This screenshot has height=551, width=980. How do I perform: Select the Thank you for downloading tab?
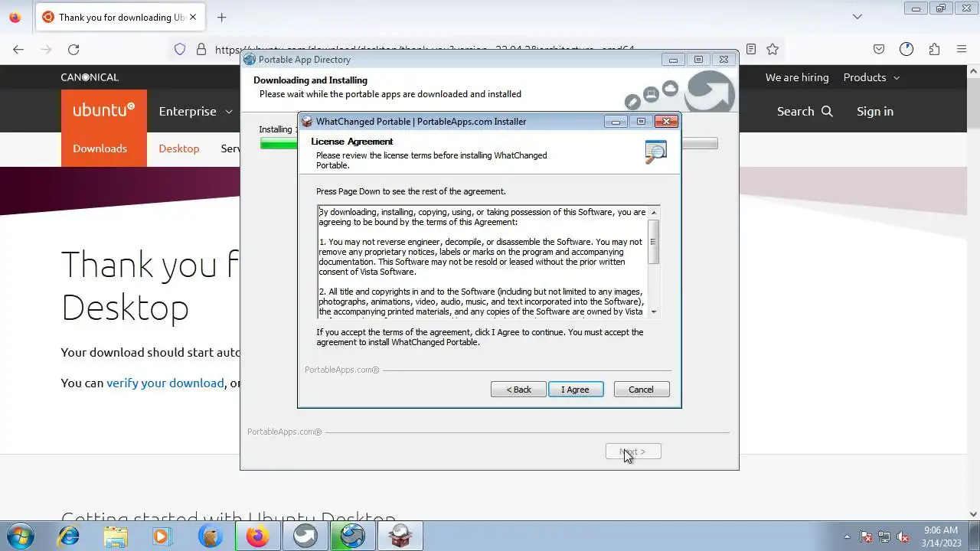click(120, 17)
